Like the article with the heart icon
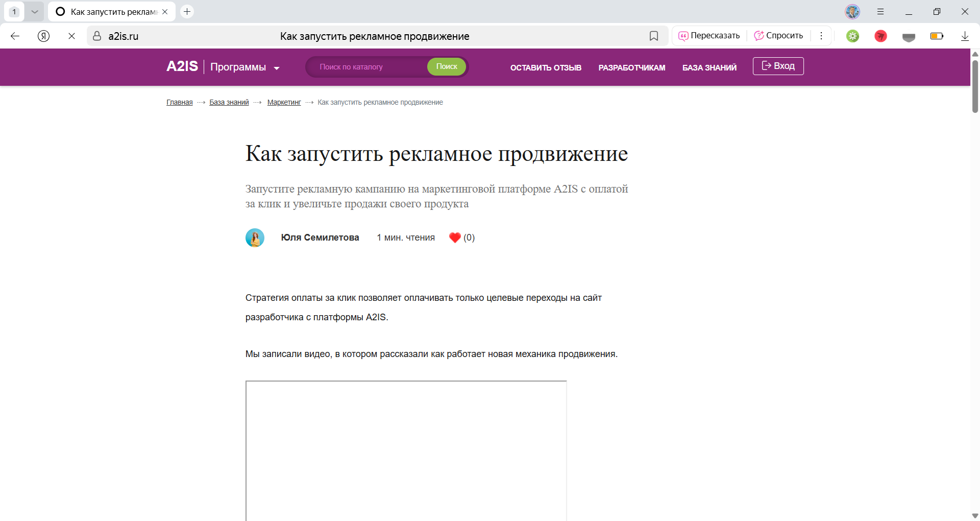 [455, 238]
